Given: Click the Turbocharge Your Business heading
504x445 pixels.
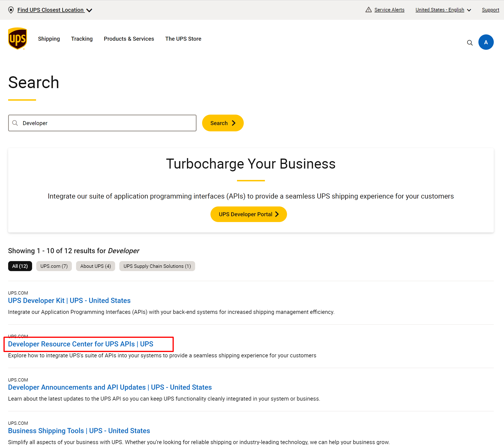Looking at the screenshot, I should [251, 163].
